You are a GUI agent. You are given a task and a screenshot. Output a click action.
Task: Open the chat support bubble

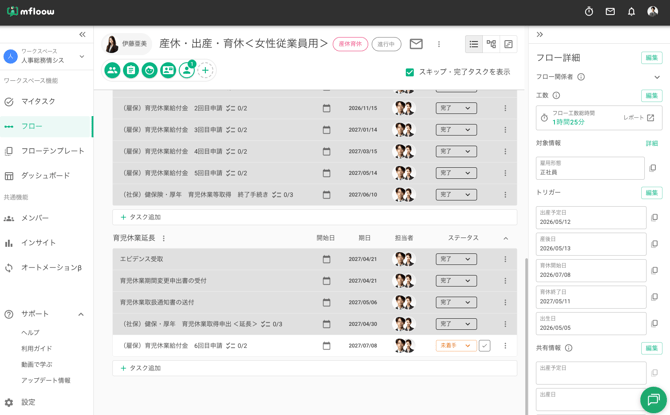click(653, 400)
